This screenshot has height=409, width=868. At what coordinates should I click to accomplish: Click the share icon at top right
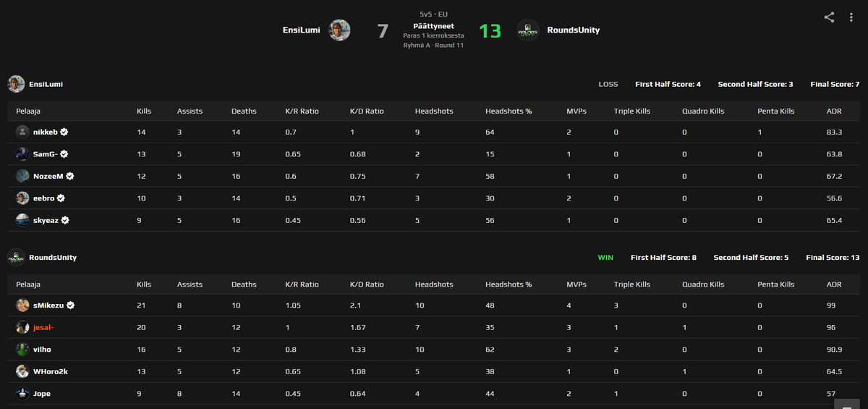pyautogui.click(x=829, y=17)
